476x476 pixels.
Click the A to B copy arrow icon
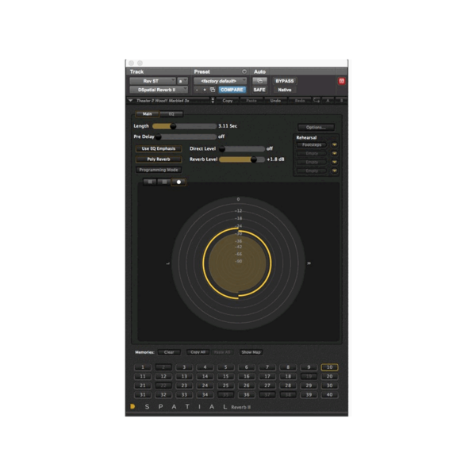(x=317, y=101)
